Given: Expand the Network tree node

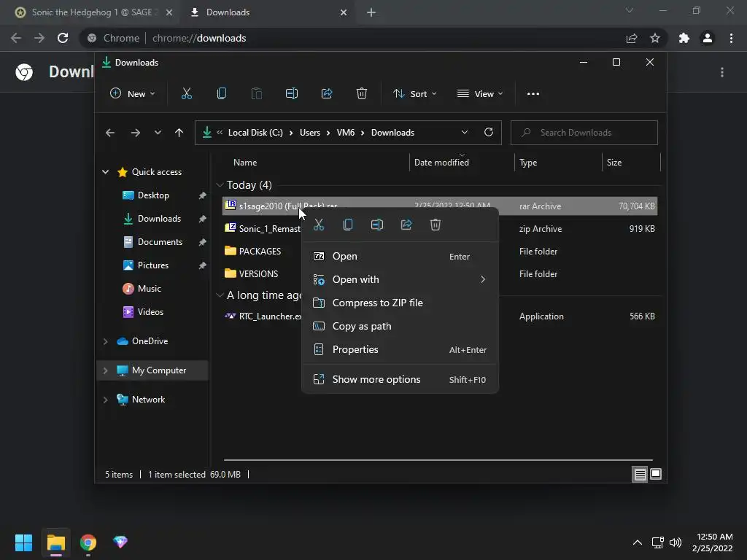Looking at the screenshot, I should [x=105, y=400].
